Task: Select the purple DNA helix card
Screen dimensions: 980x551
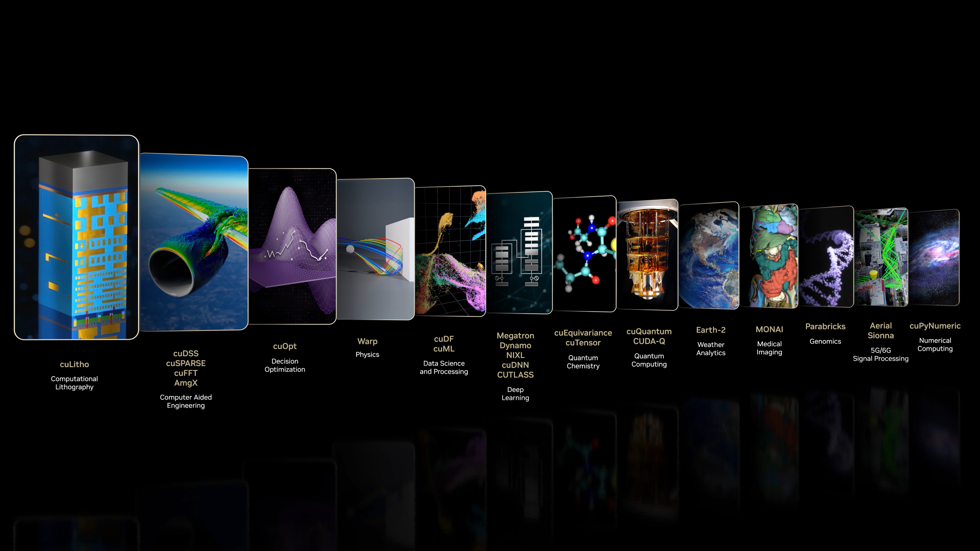Action: click(x=826, y=256)
